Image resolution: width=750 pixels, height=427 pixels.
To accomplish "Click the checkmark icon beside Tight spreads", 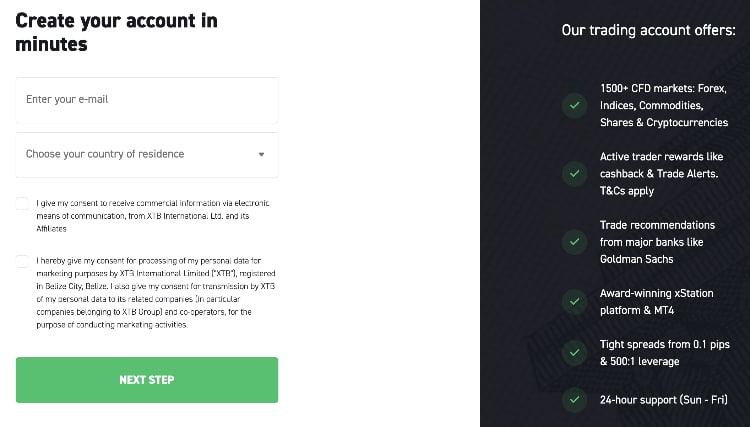I will 574,353.
